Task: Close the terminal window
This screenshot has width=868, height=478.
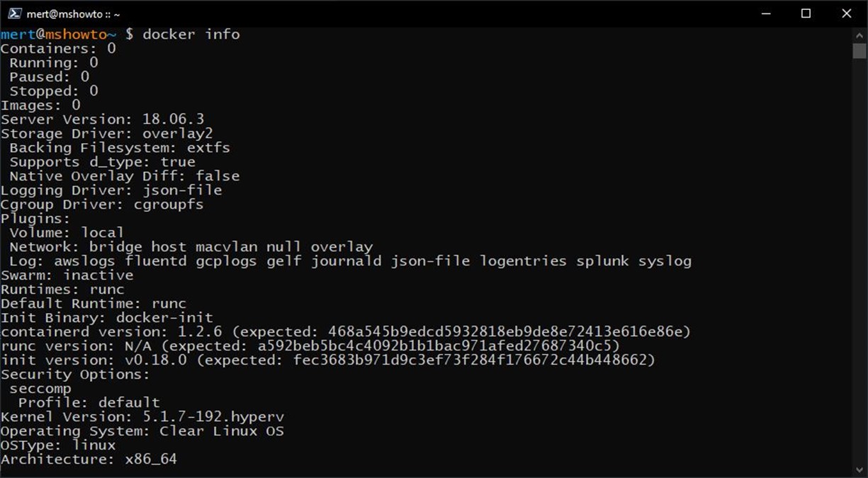Action: click(x=847, y=13)
